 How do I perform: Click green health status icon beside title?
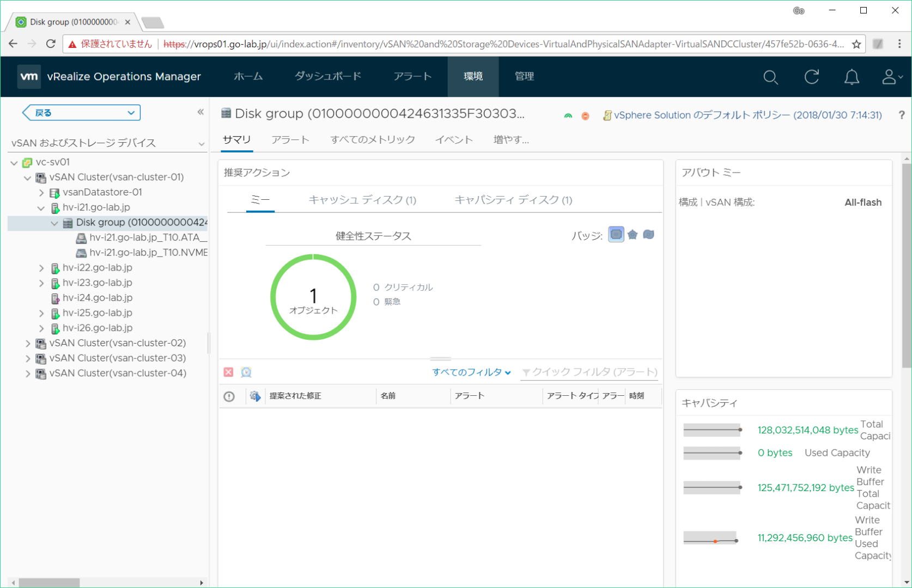click(x=568, y=115)
